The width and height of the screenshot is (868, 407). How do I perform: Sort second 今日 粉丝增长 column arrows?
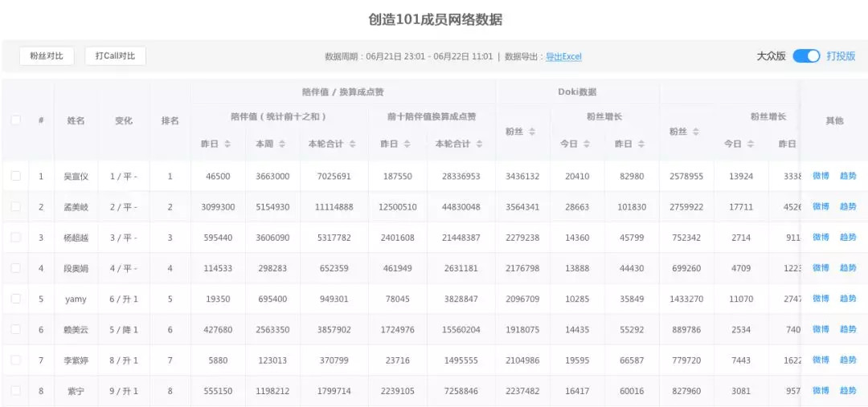750,144
